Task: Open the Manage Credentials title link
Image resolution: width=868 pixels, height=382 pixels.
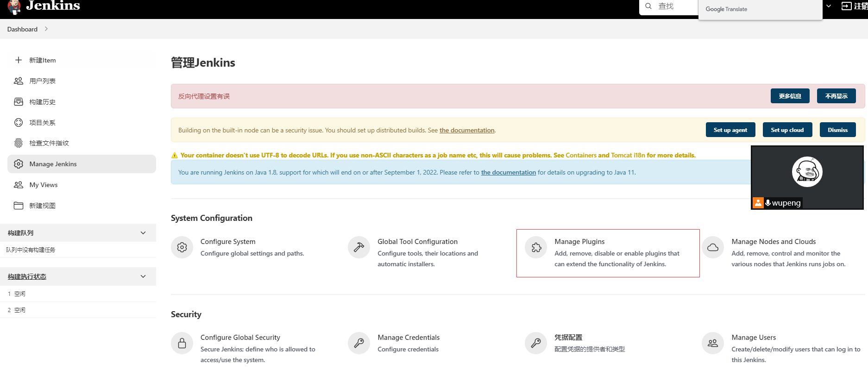Action: pyautogui.click(x=409, y=338)
